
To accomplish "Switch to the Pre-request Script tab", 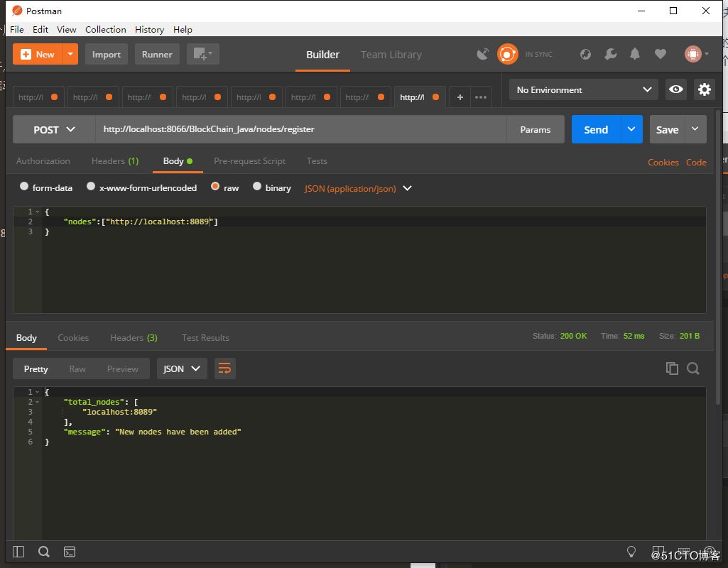I will [249, 161].
